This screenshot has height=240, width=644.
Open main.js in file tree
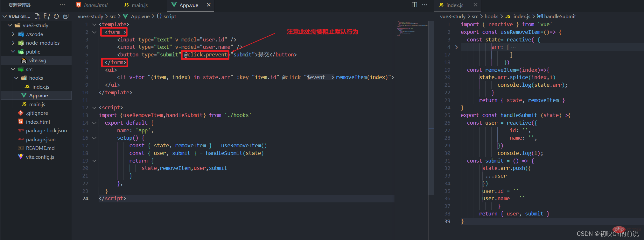36,104
